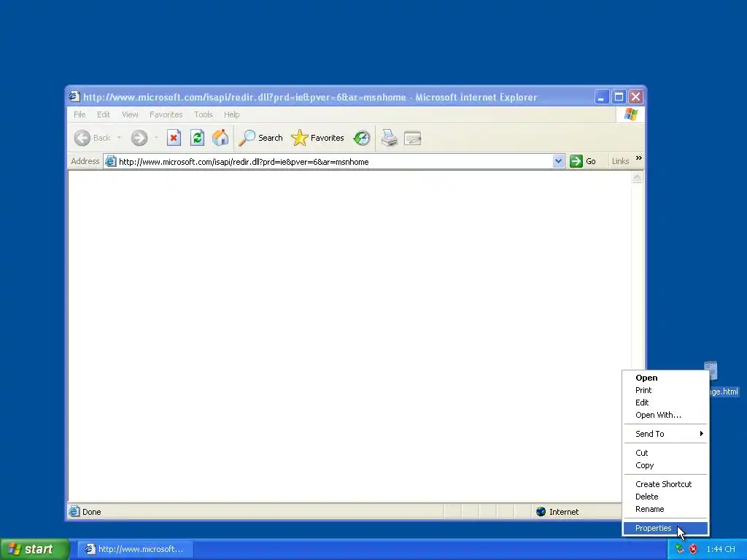This screenshot has height=560, width=747.
Task: Click the Go button
Action: point(583,161)
